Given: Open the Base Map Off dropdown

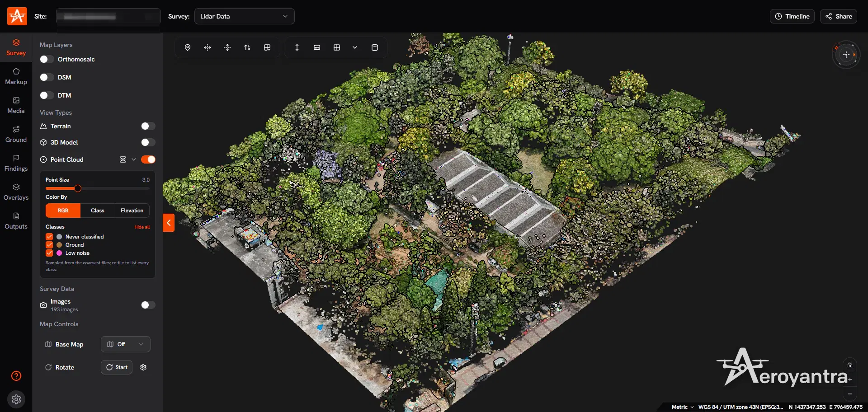Looking at the screenshot, I should (x=126, y=344).
